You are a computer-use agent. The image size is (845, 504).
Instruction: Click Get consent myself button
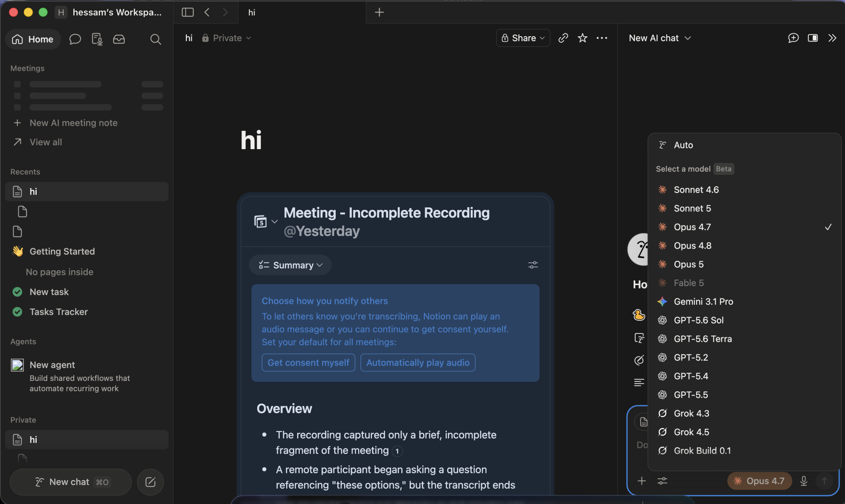(x=308, y=363)
